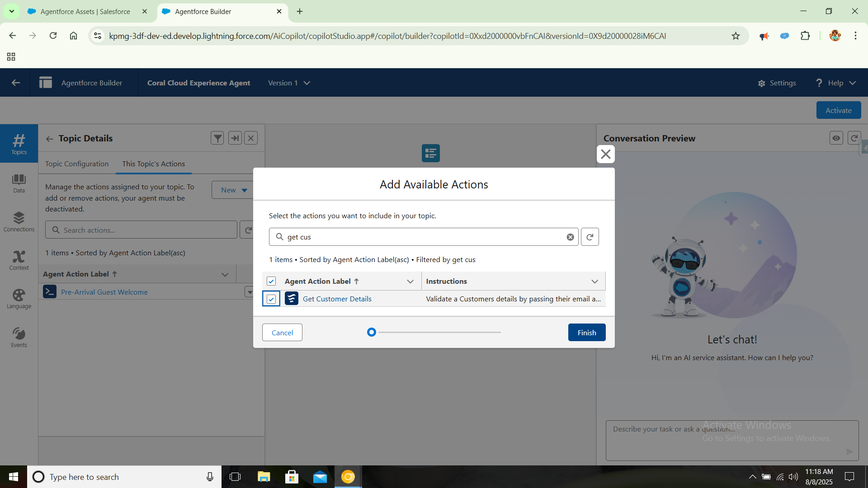The height and width of the screenshot is (488, 868).
Task: Switch to Agentforce Assets browser tab
Action: click(x=85, y=12)
